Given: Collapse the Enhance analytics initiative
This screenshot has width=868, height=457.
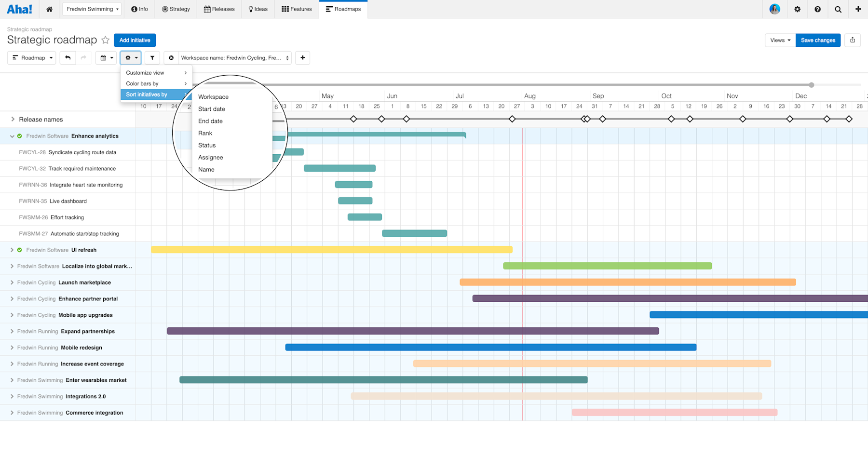Looking at the screenshot, I should coord(12,136).
